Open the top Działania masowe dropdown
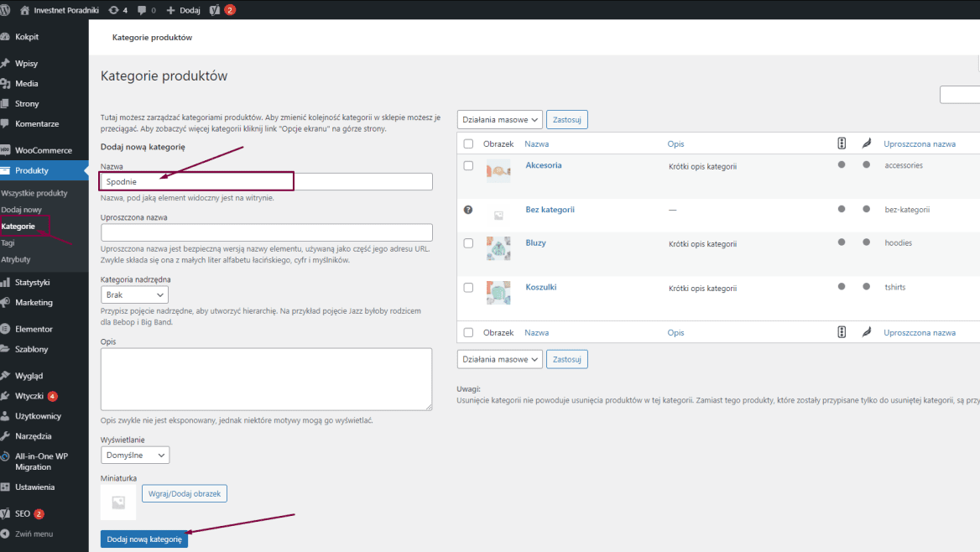This screenshot has width=980, height=552. pyautogui.click(x=500, y=120)
